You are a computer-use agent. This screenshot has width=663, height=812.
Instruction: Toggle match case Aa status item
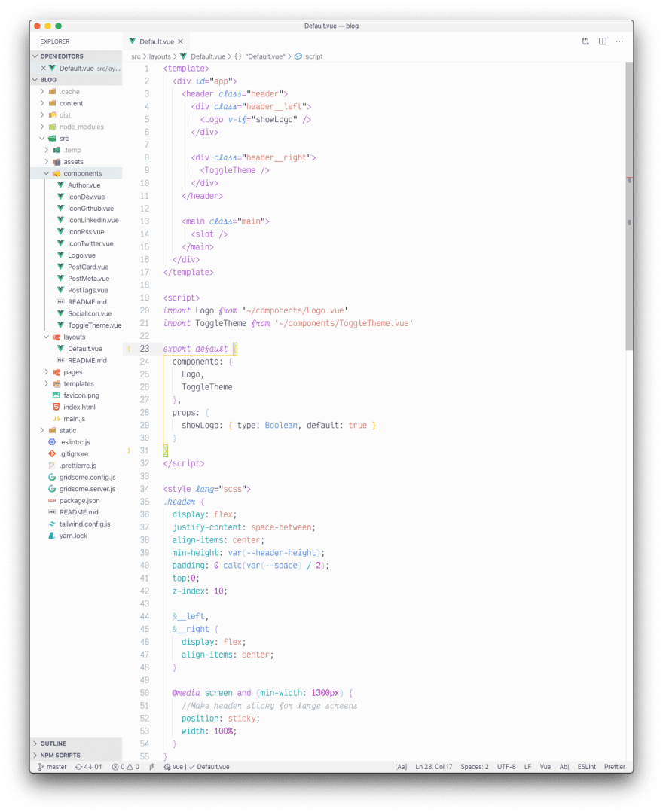401,767
